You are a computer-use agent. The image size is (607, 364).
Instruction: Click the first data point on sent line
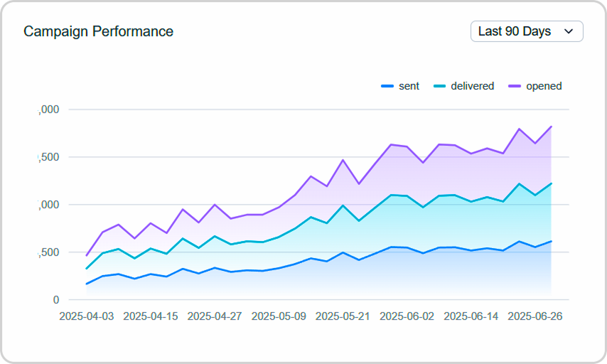point(87,284)
